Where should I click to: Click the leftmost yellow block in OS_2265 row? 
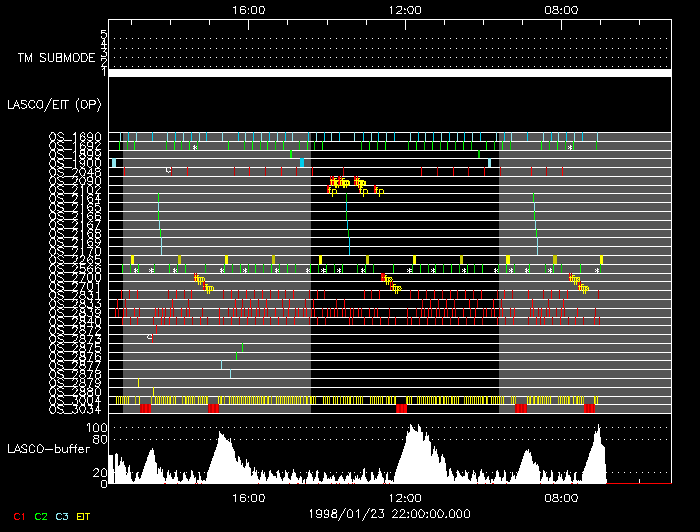click(x=132, y=259)
